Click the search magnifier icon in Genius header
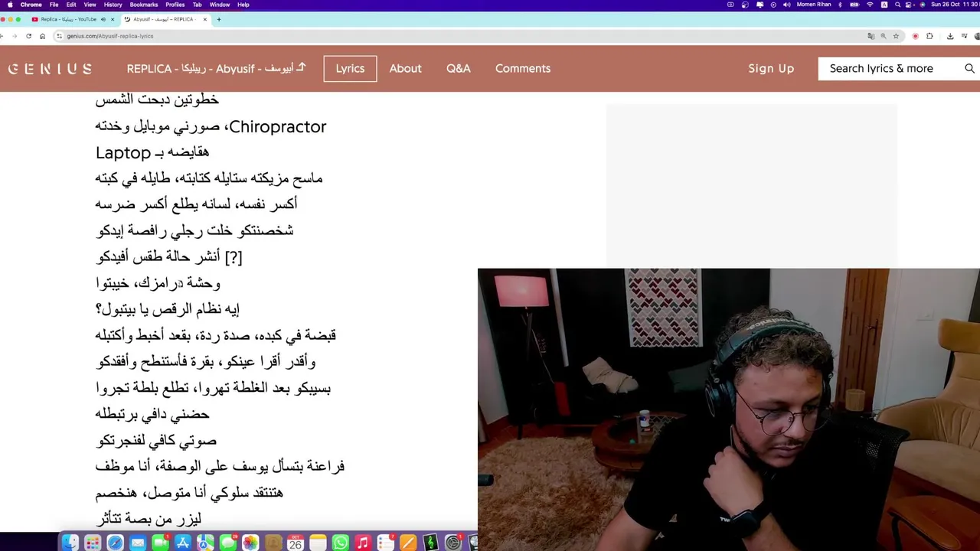Viewport: 980px width, 551px height. coord(969,69)
